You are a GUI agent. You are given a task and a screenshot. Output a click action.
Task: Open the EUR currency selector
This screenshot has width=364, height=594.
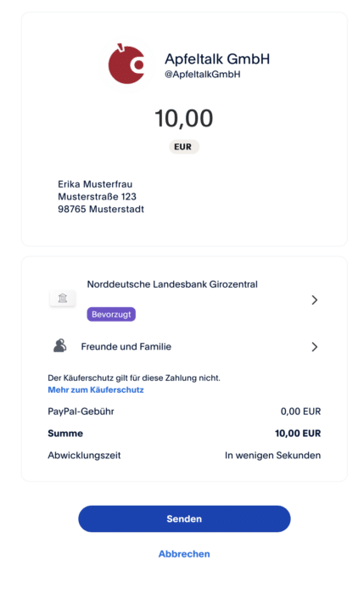pyautogui.click(x=184, y=147)
